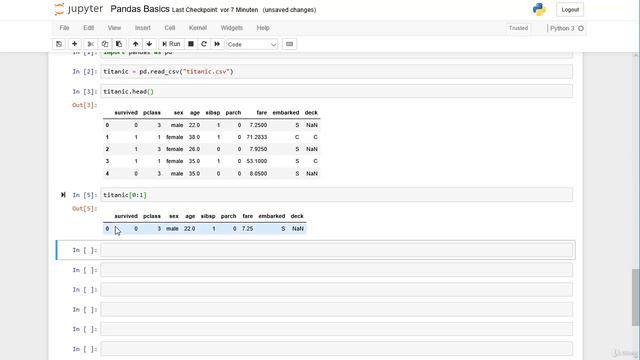Click into the pd.read_csv code cell
The height and width of the screenshot is (360, 640).
point(337,71)
